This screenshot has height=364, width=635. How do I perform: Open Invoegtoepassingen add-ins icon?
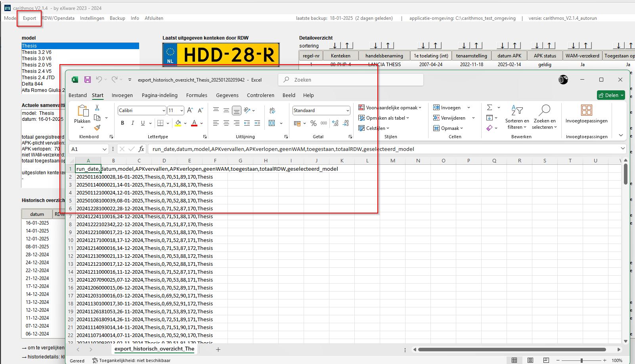(586, 111)
